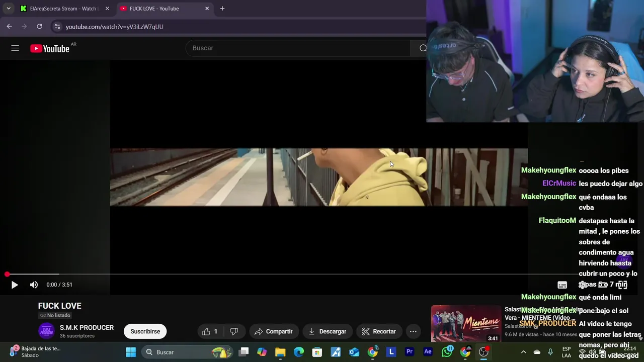Go back with the browser back arrow
644x362 pixels.
coord(9,26)
